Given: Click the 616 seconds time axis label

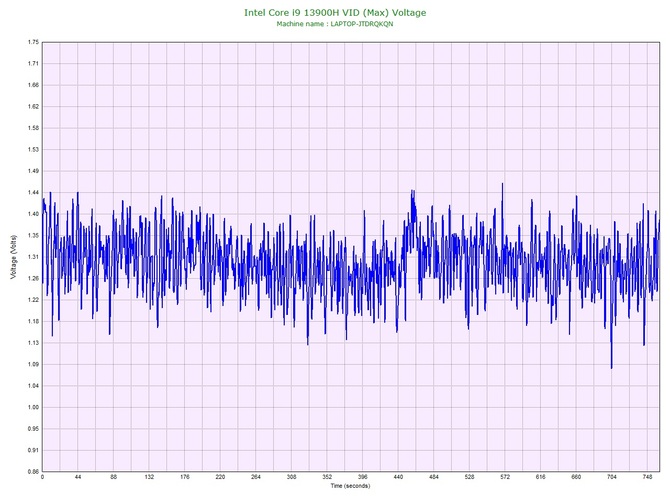Looking at the screenshot, I should coord(541,477).
